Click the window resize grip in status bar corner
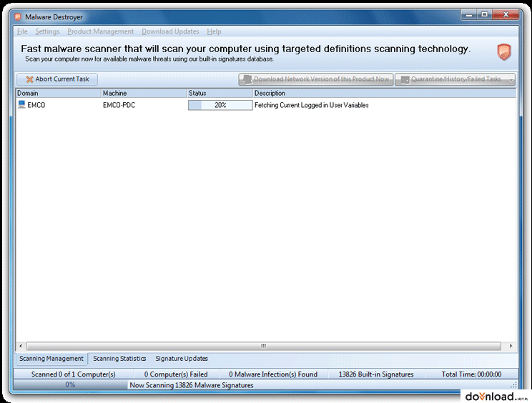The width and height of the screenshot is (532, 403). [514, 385]
